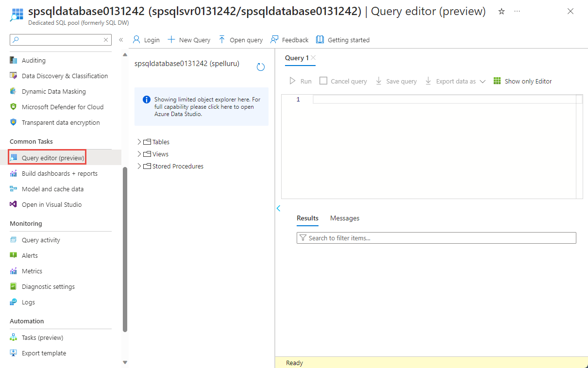588x368 pixels.
Task: Switch to the Messages tab
Action: tap(345, 218)
